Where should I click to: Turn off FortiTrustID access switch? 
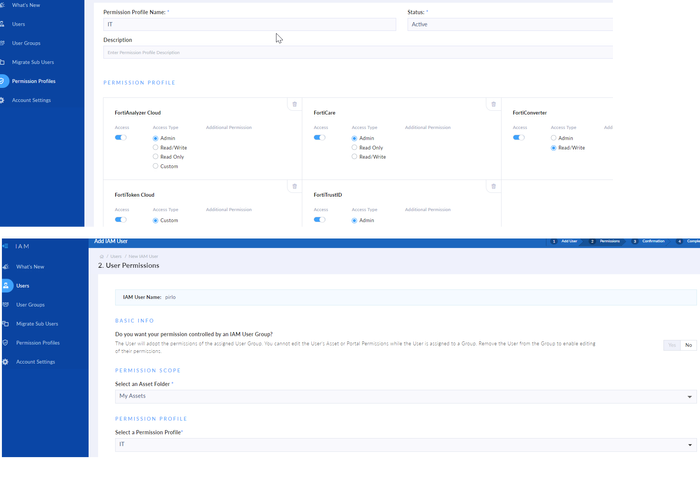(320, 220)
